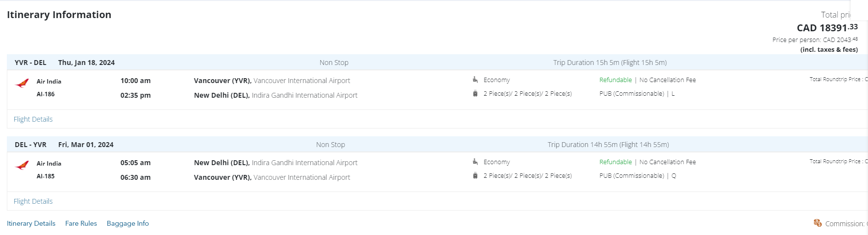This screenshot has height=235, width=868.
Task: Click the Commission label text
Action: pos(845,224)
